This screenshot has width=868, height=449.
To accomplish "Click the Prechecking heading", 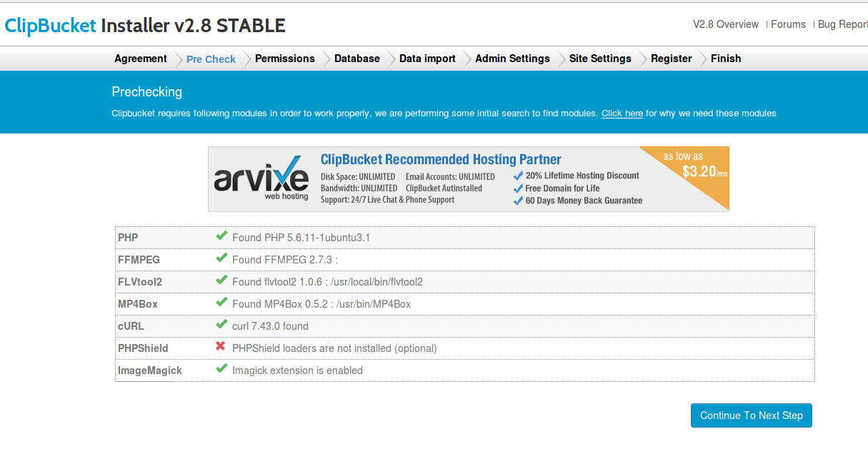I will tap(146, 92).
